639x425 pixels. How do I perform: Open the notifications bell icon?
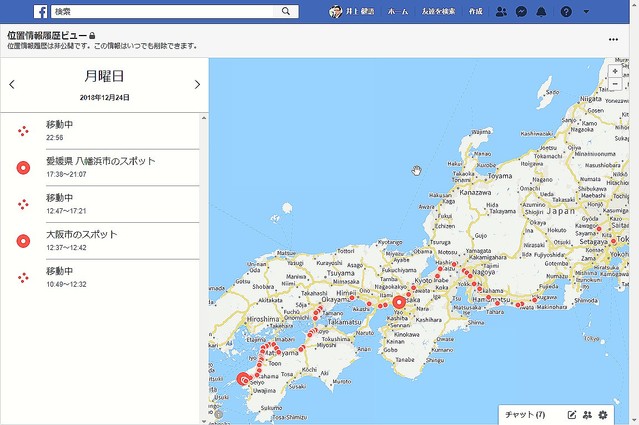pyautogui.click(x=541, y=11)
